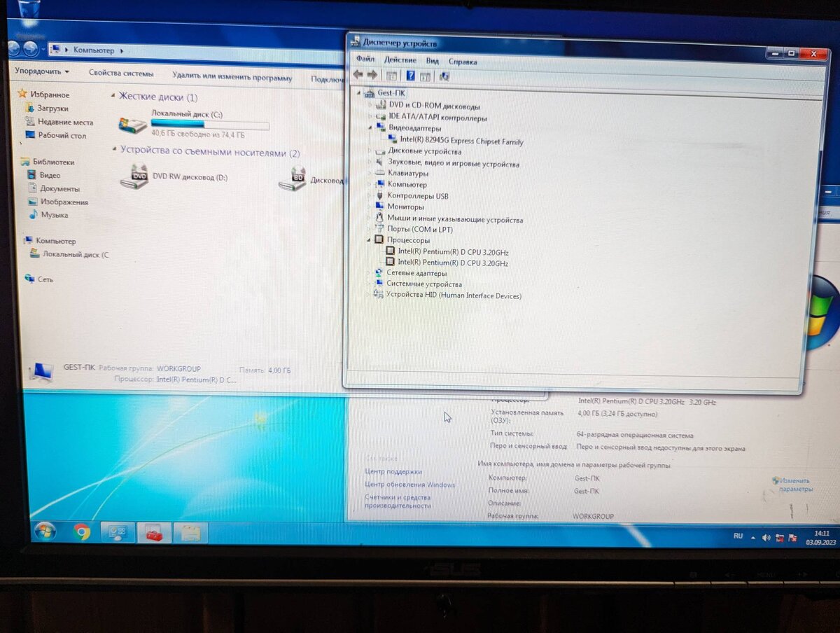Click Счетчики и средства производительности link
Screen dimensions: 840x633
click(398, 501)
